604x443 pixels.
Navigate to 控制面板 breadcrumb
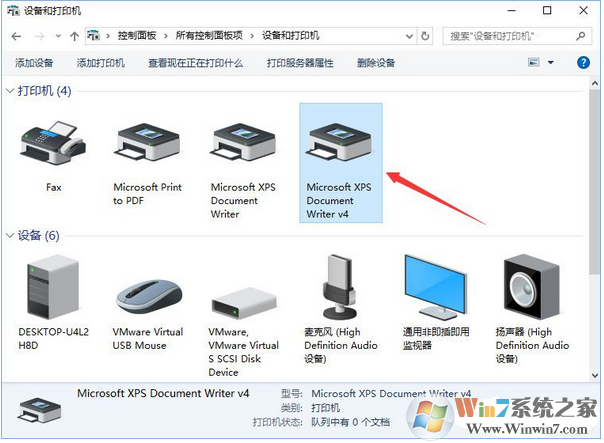click(x=137, y=36)
